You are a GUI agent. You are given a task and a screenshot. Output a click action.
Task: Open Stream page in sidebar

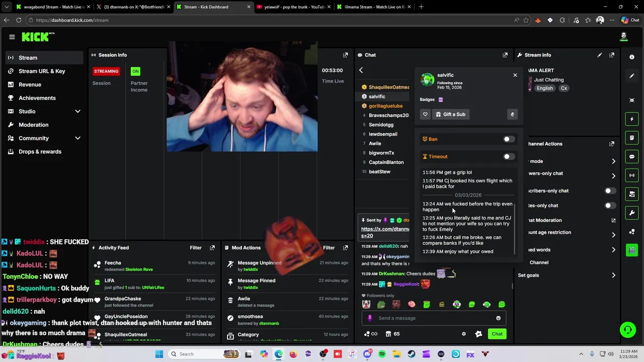pos(44,58)
